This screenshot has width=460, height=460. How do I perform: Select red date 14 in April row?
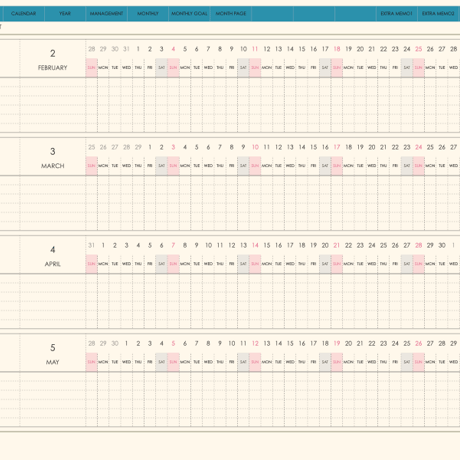[255, 245]
